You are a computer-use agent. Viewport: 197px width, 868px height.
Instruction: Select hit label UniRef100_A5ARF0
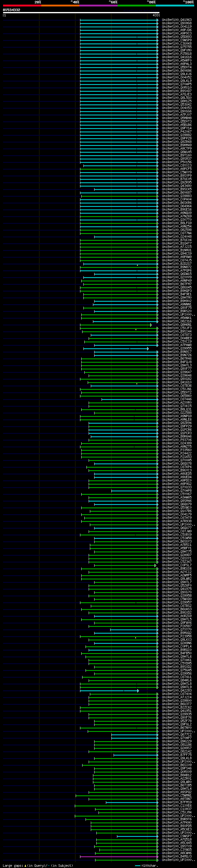[x=177, y=60]
